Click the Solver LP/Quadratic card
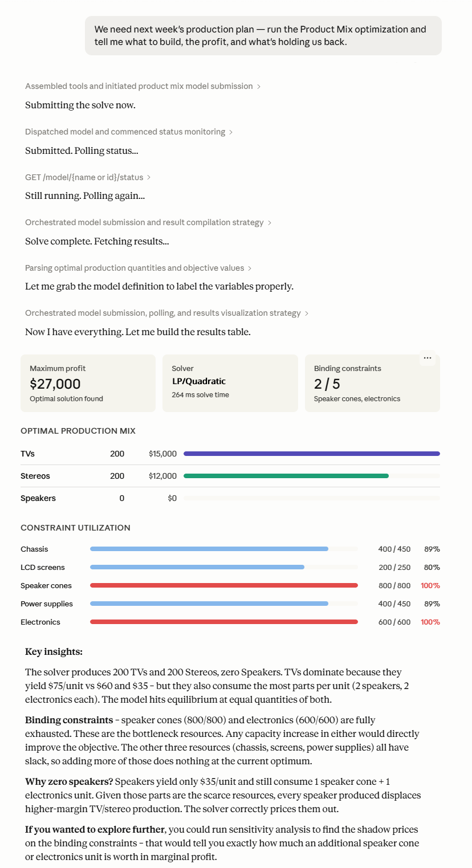472x868 pixels. point(230,383)
